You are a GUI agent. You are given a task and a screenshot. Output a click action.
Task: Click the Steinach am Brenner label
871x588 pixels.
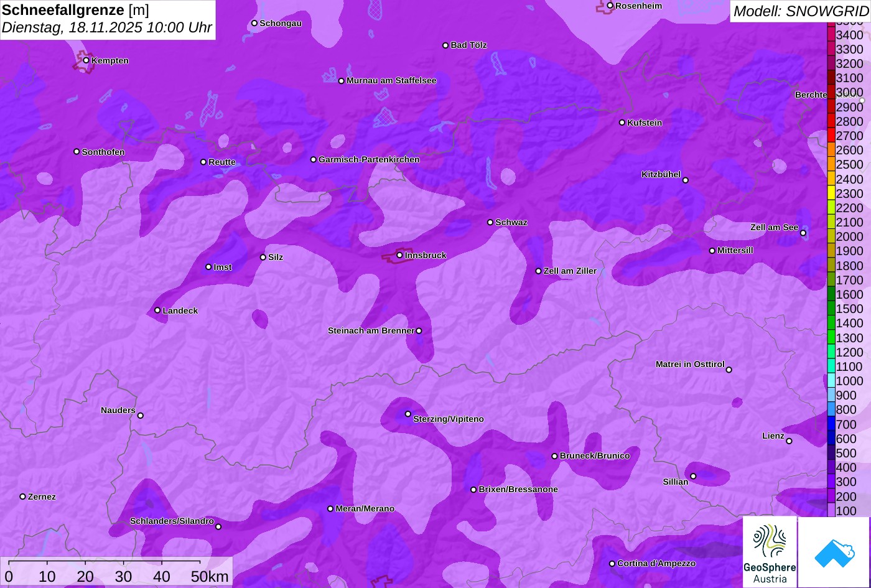tap(371, 330)
